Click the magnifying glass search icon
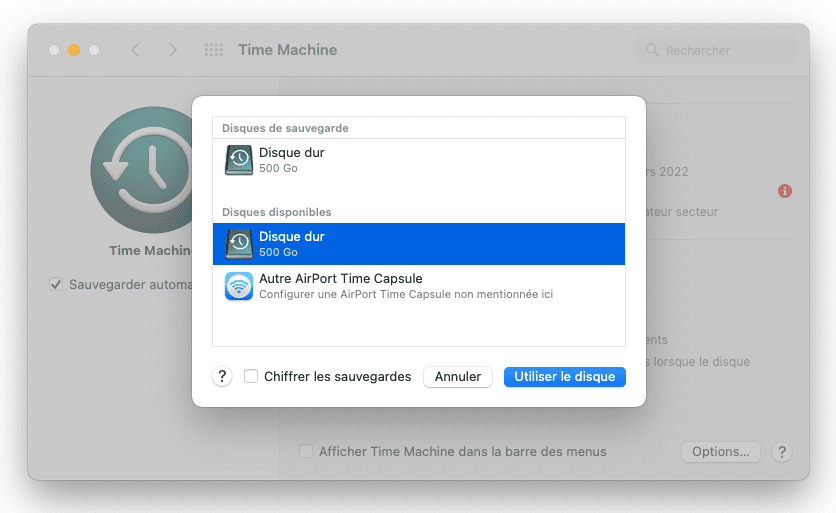 click(x=652, y=50)
